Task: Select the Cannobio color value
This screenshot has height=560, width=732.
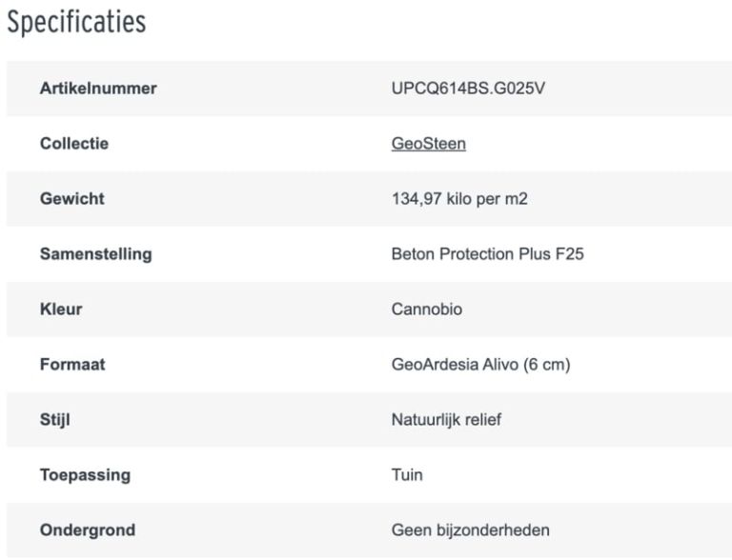Action: coord(427,310)
